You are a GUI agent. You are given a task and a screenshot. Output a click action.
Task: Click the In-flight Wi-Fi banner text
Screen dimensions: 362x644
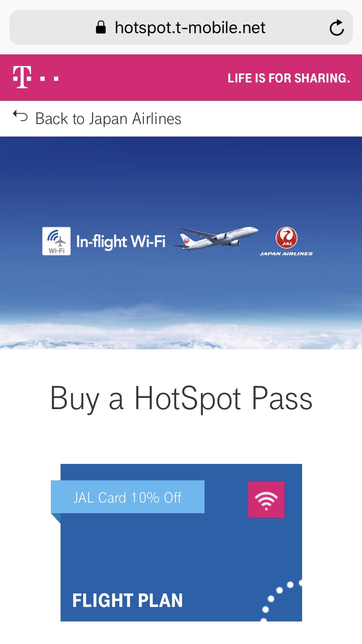121,242
